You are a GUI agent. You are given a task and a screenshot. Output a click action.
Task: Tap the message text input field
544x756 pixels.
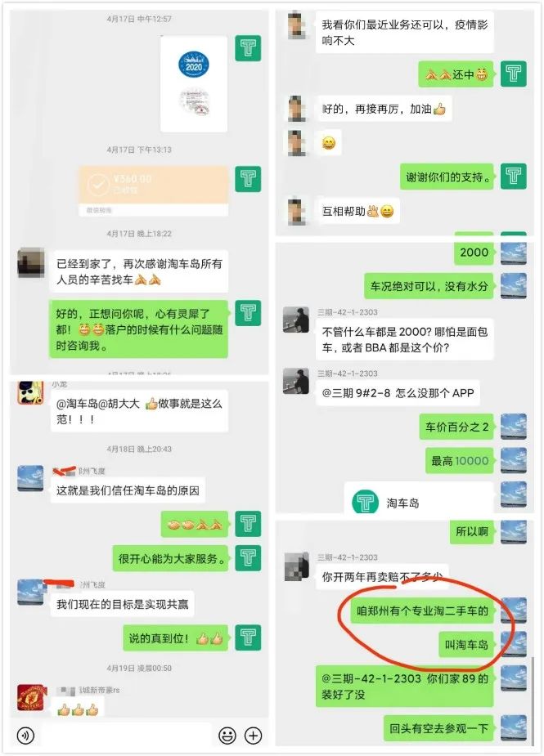pos(127,735)
